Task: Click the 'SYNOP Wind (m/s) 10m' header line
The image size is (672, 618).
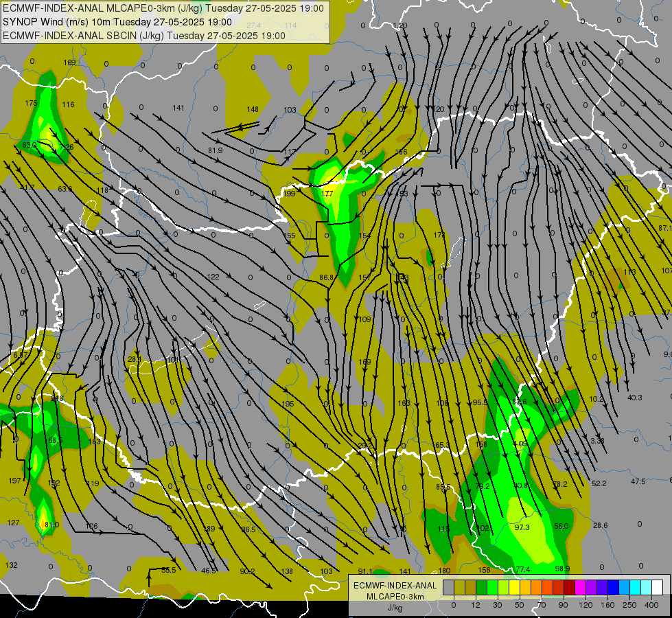Action: click(117, 22)
